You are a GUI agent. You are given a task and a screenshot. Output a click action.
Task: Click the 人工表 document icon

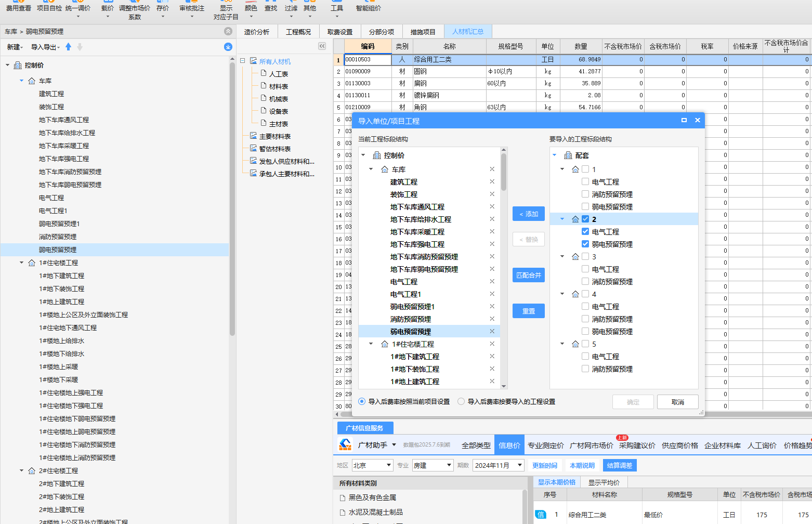(264, 73)
